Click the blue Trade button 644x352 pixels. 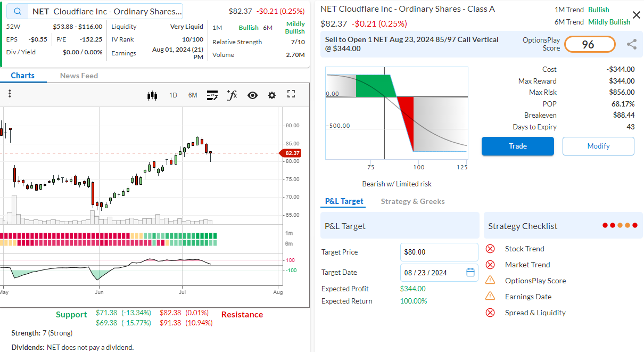[x=518, y=146]
